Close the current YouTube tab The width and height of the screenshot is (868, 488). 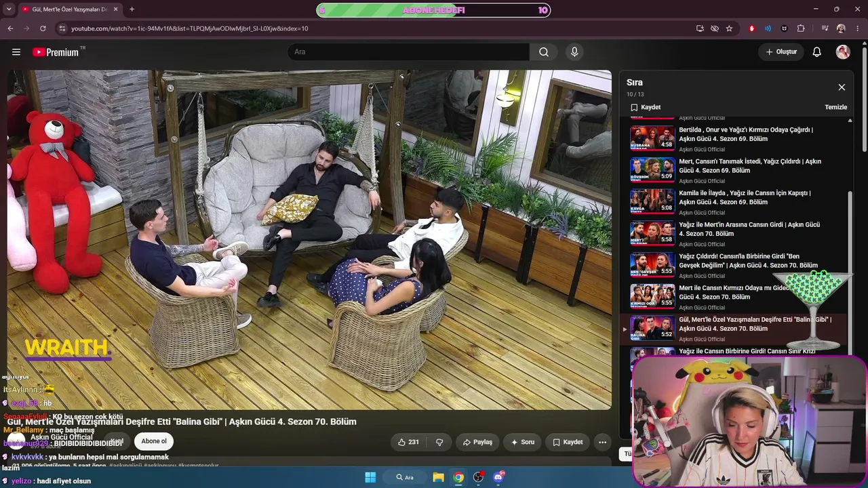coord(115,9)
